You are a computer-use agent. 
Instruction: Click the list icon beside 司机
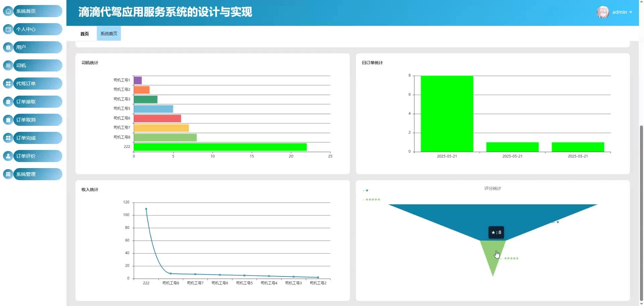8,65
